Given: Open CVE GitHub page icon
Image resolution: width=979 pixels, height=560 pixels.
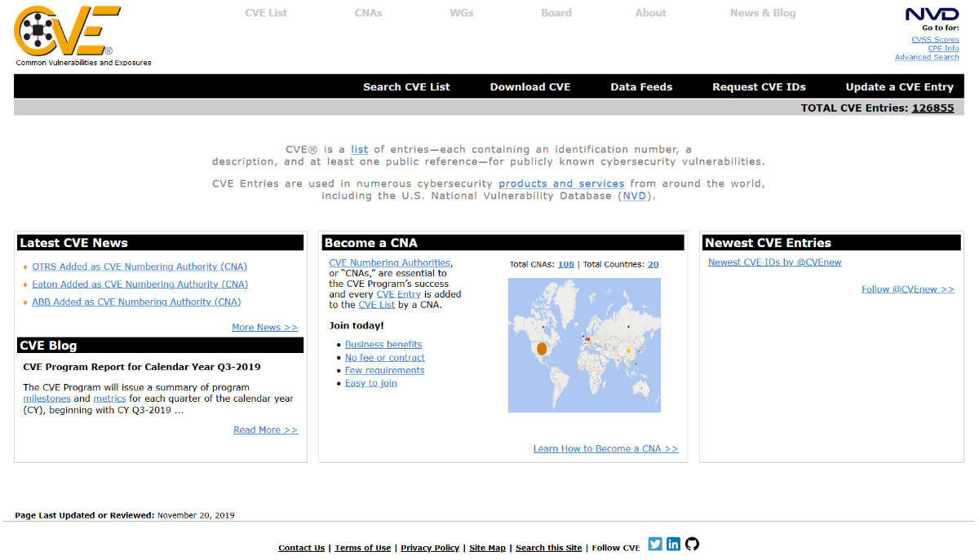Looking at the screenshot, I should [x=692, y=545].
